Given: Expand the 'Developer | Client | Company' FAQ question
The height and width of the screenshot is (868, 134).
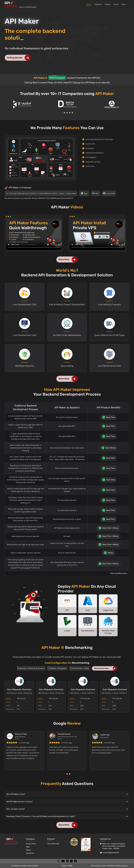Looking at the screenshot, I should (x=67, y=816).
